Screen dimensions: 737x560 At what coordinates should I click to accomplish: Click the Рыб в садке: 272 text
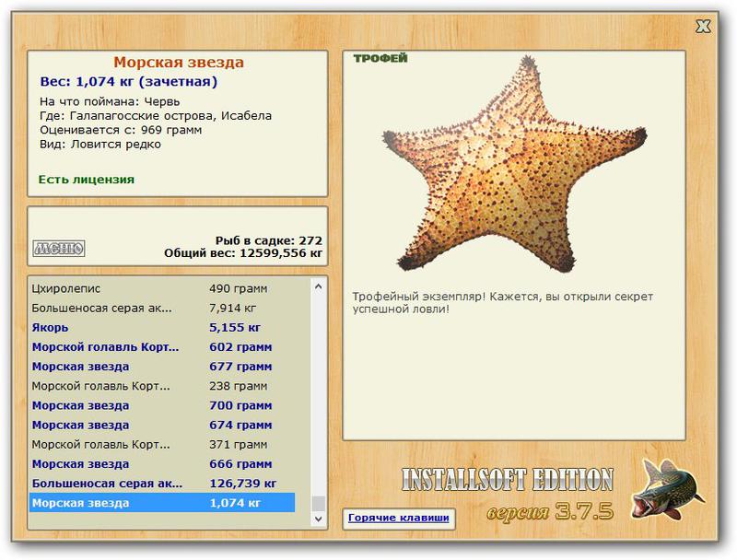coord(269,240)
